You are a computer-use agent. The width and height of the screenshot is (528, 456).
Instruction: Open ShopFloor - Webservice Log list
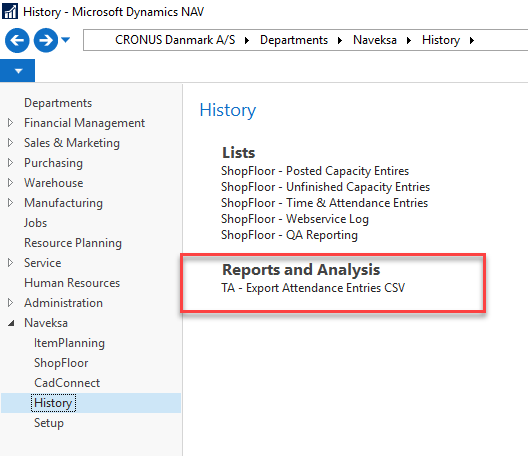point(295,219)
